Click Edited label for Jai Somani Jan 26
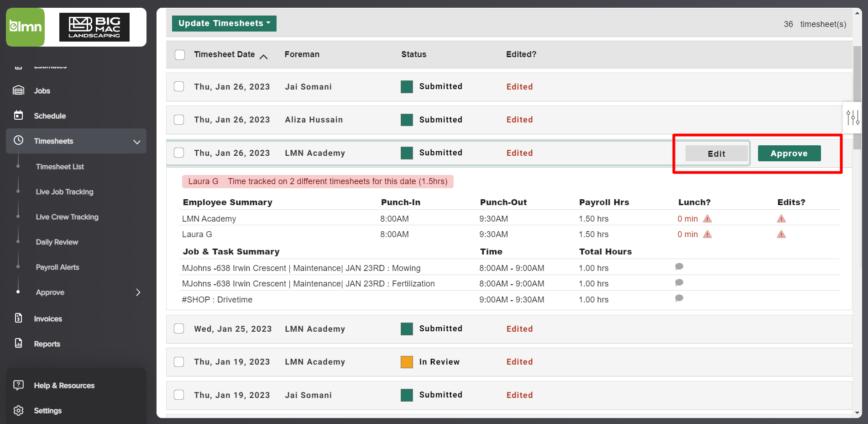The image size is (868, 424). pos(519,87)
